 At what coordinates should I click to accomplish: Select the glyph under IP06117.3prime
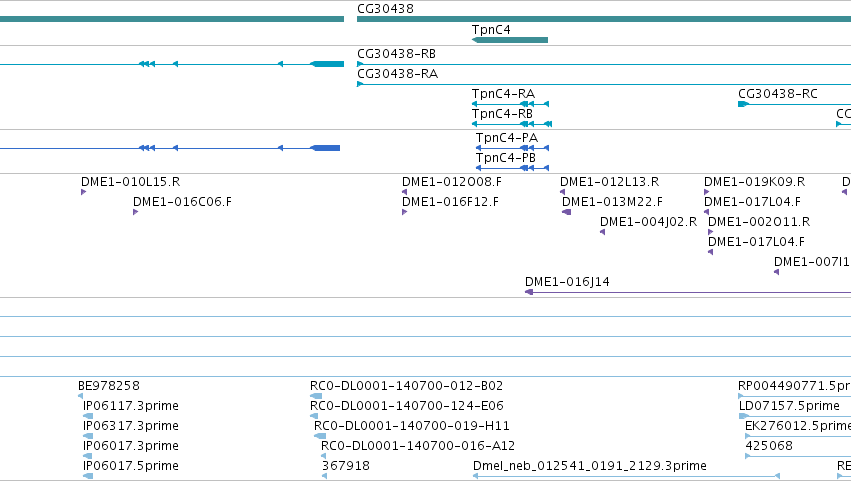pos(88,416)
